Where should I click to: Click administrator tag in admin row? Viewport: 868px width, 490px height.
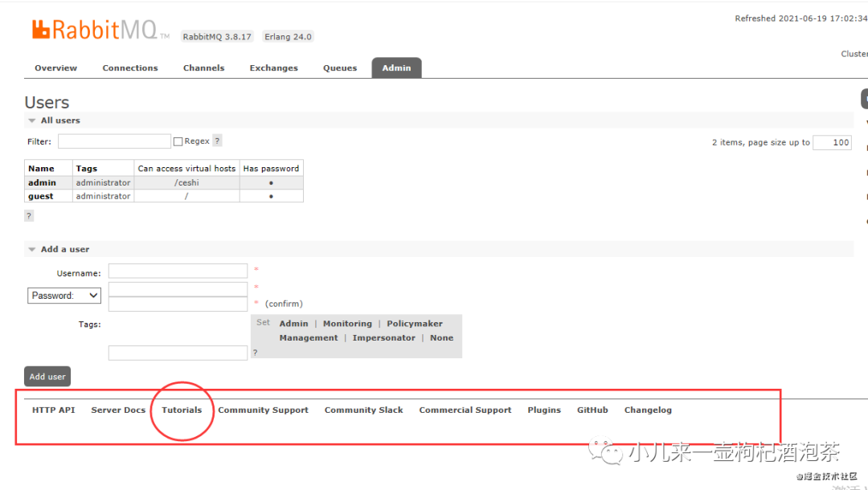103,182
